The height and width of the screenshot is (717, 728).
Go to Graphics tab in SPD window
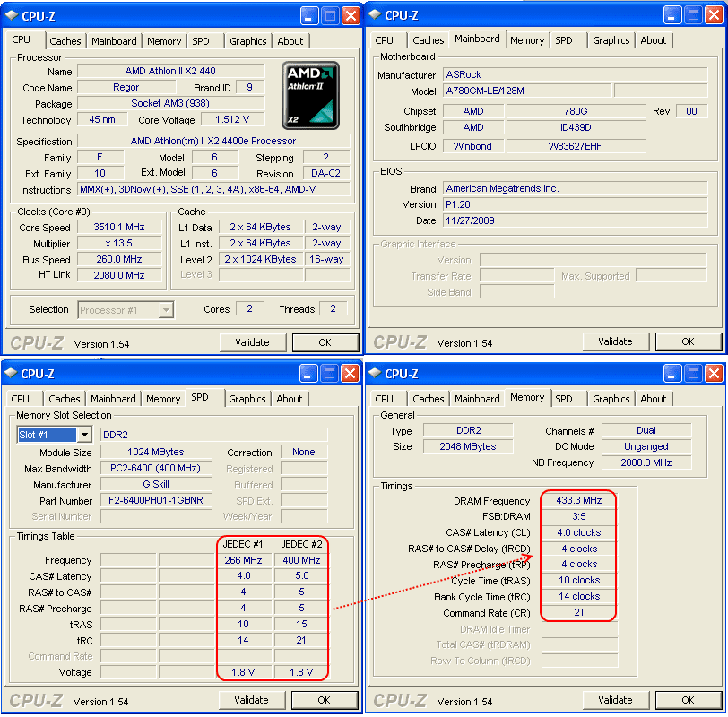(x=247, y=399)
